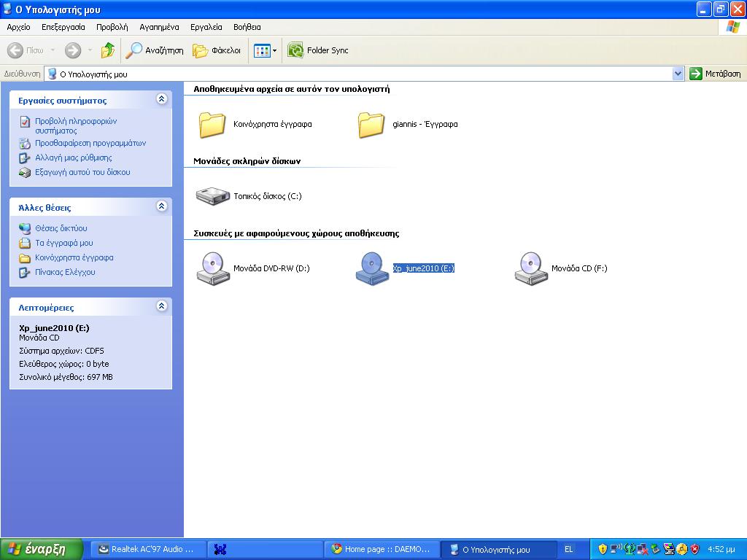
Task: Collapse the Εργασίες συστήματος panel
Action: coord(161,100)
